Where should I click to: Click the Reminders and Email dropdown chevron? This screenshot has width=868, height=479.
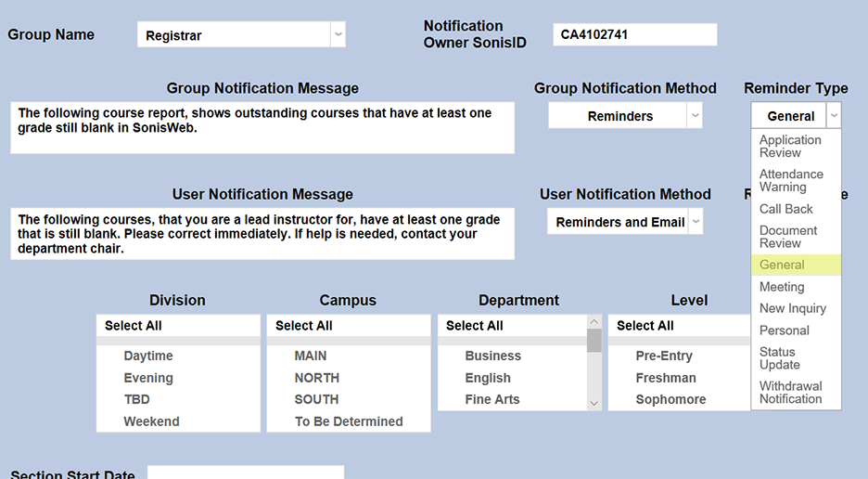696,222
